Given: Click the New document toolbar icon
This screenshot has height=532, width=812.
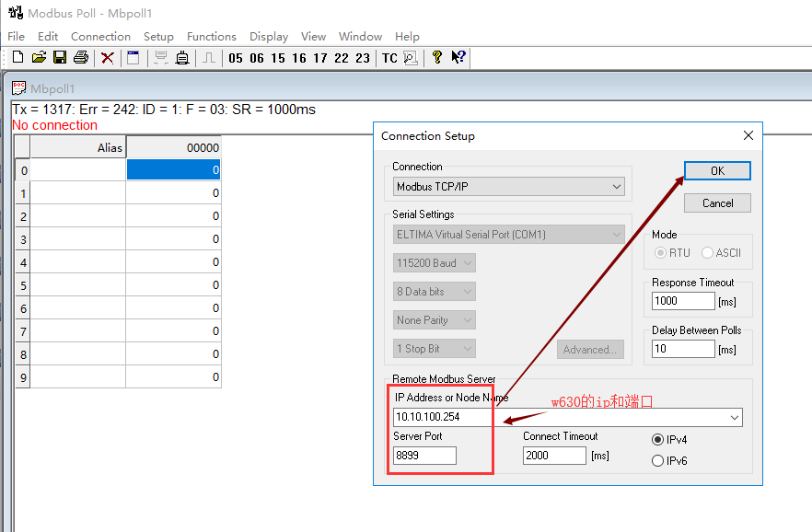Looking at the screenshot, I should coord(17,58).
